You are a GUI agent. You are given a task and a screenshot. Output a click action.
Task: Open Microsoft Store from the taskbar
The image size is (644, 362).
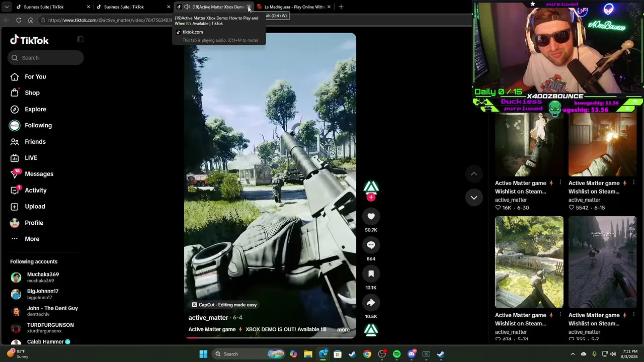click(x=338, y=354)
